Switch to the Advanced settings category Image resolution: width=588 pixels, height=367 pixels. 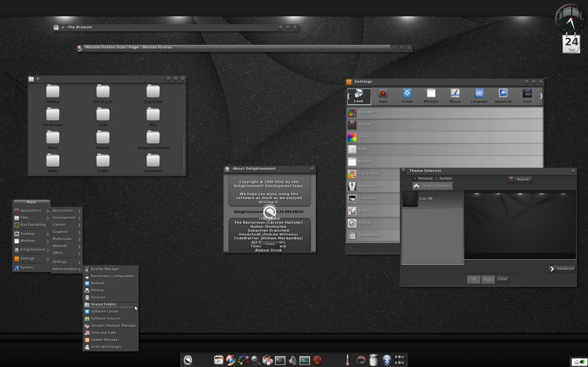click(x=503, y=96)
